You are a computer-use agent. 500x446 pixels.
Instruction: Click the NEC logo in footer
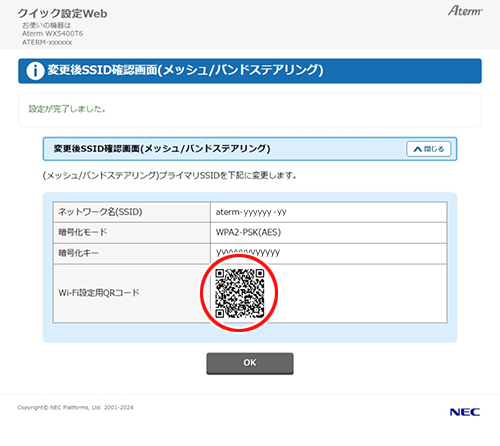pos(465,412)
